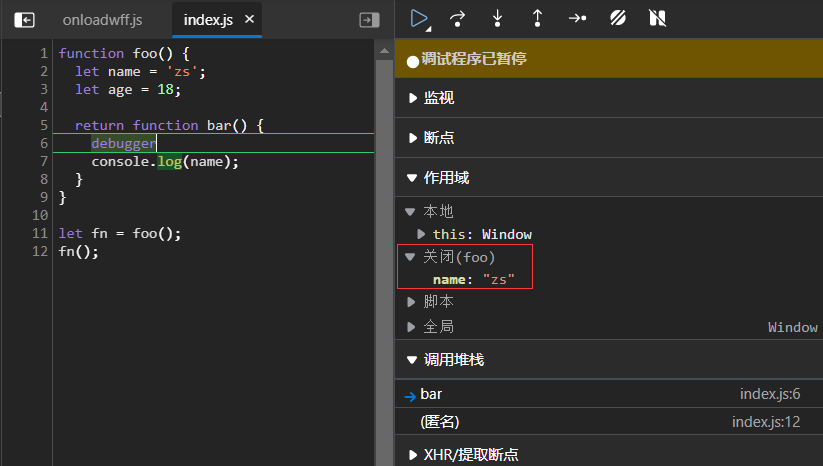Switch to the onloadwff.js tab
This screenshot has height=466, width=823.
[x=102, y=20]
